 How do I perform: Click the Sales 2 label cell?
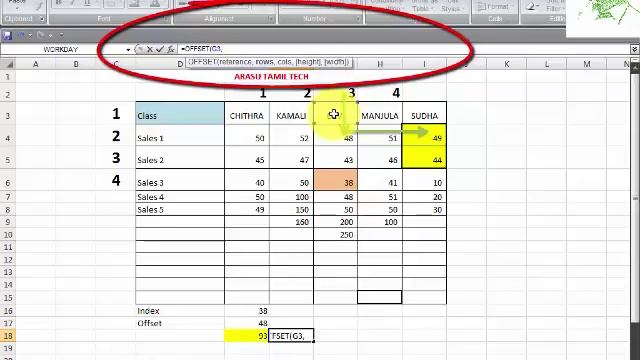point(180,157)
